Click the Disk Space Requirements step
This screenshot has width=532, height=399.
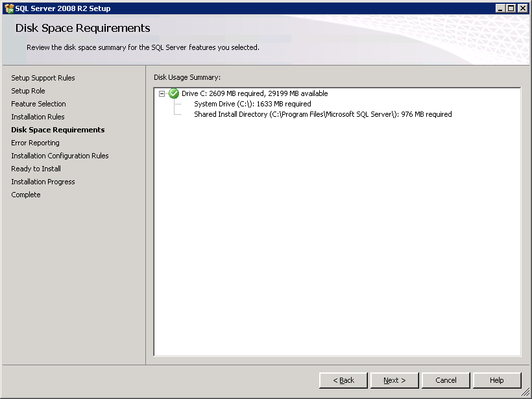(58, 130)
